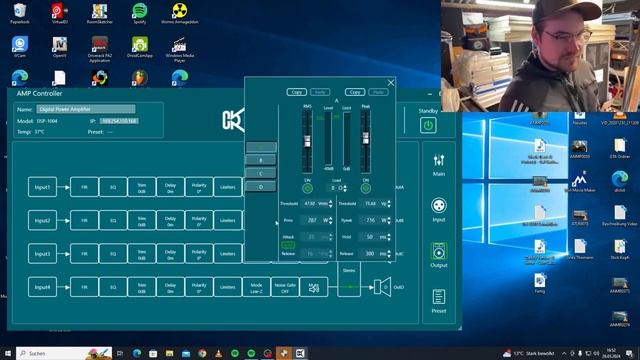The width and height of the screenshot is (640, 360).
Task: Click the Stereo link block near OutD
Action: (x=349, y=279)
